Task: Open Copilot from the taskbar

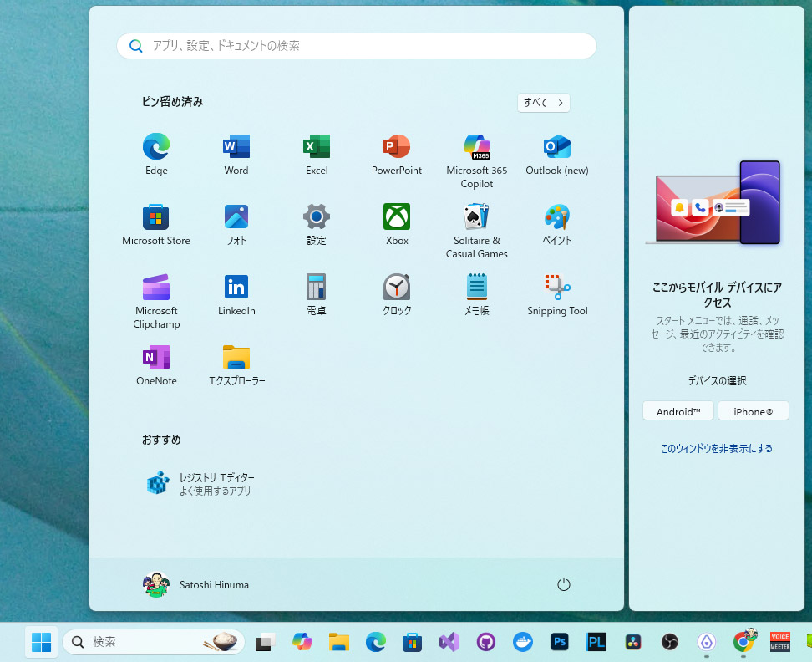Action: tap(302, 642)
